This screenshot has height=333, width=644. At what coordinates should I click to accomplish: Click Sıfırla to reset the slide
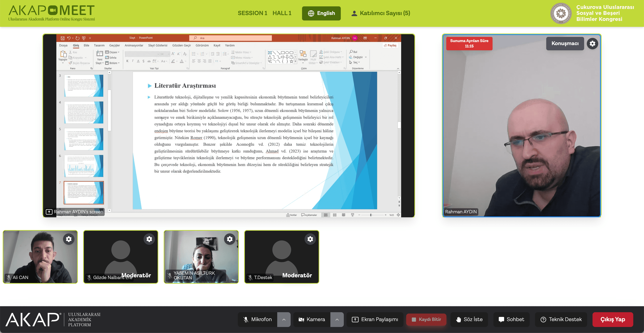pyautogui.click(x=111, y=58)
